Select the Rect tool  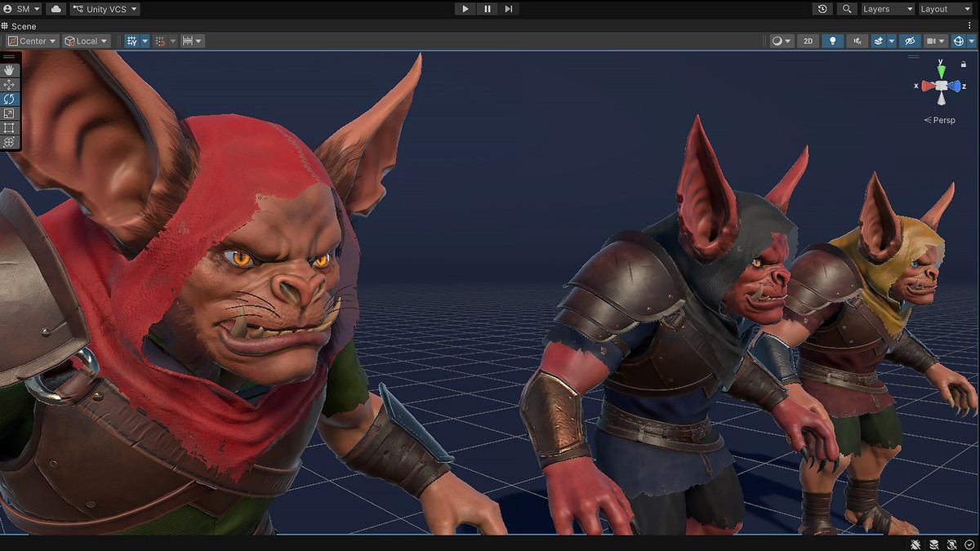point(10,127)
